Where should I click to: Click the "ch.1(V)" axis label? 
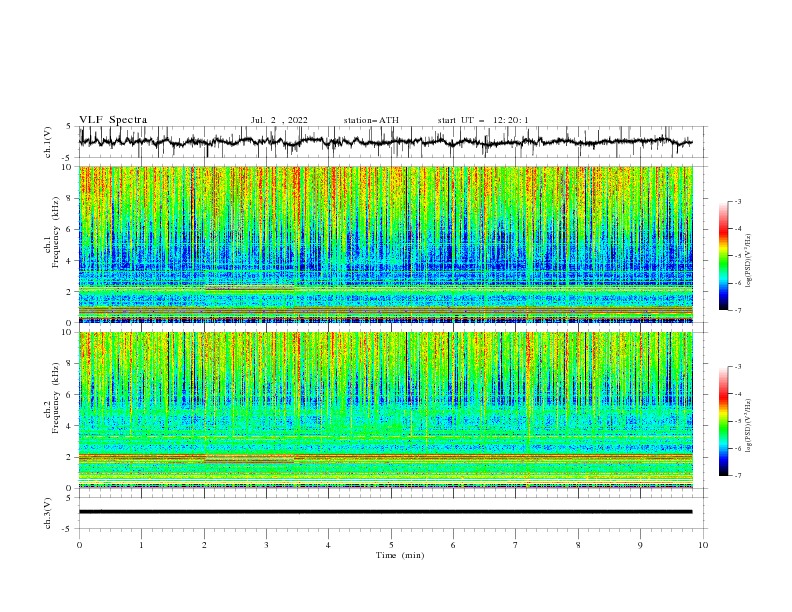tap(48, 142)
